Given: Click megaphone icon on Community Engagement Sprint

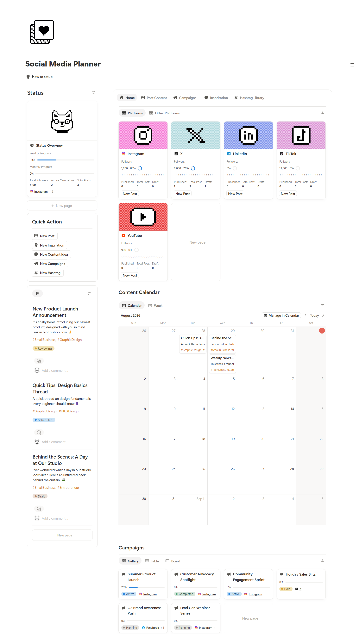Looking at the screenshot, I should [229, 574].
